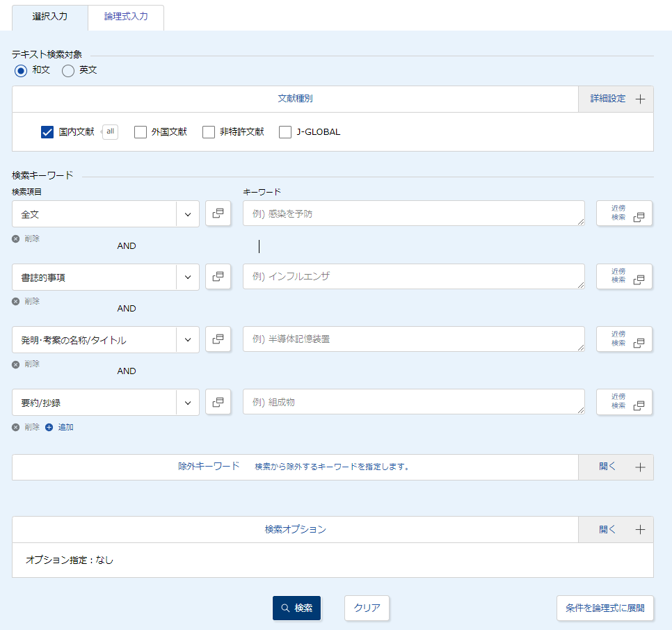Open 近傍検索 for the 書誌的事項 row
Viewport: 672px width, 630px height.
pos(624,276)
